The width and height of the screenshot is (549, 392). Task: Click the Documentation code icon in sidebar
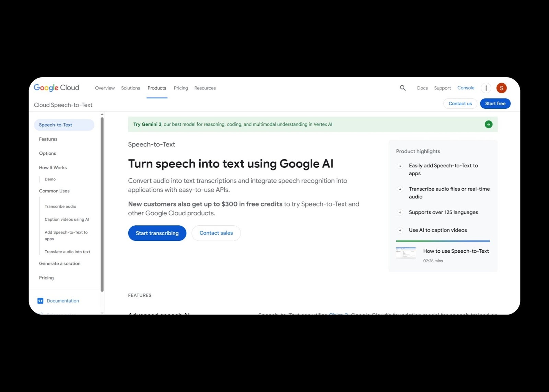pos(40,301)
